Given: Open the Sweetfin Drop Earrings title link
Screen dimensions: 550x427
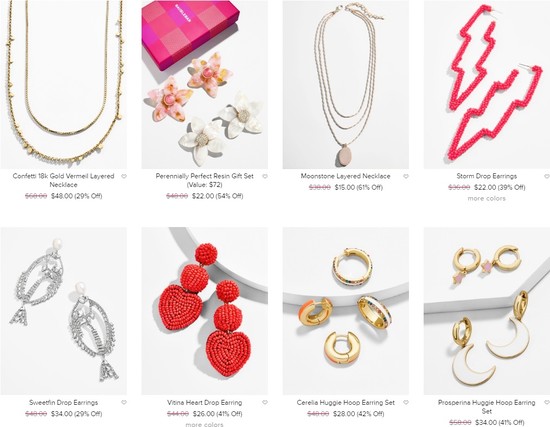Looking at the screenshot, I should (x=63, y=402).
